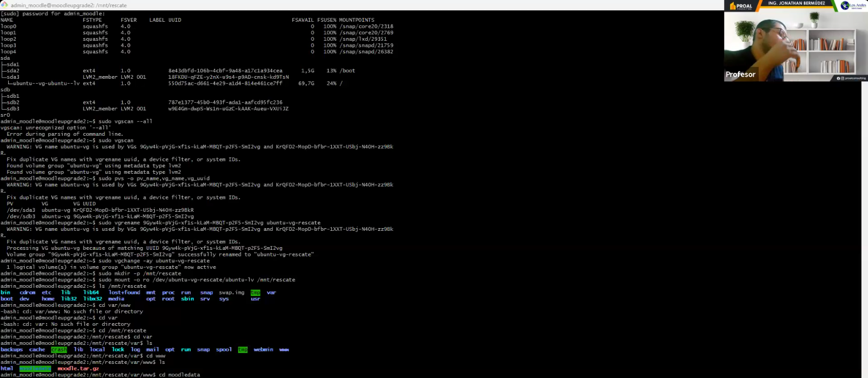Click the Los Andes logo on the webcam overlay
The image size is (868, 378).
pyautogui.click(x=853, y=5)
